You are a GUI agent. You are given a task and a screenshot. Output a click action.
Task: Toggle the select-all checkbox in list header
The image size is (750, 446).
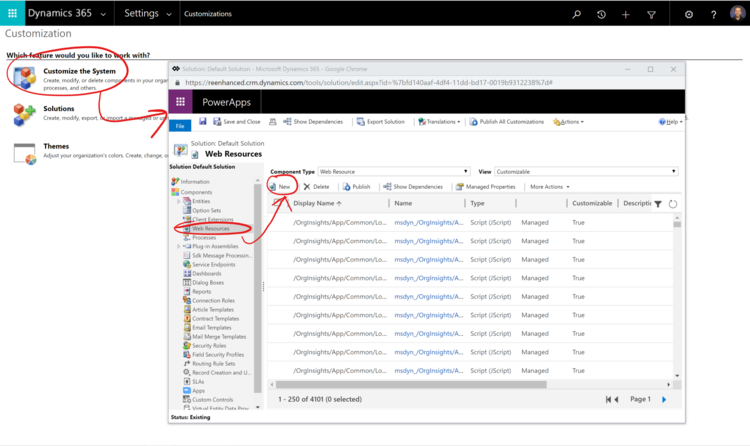tap(277, 203)
